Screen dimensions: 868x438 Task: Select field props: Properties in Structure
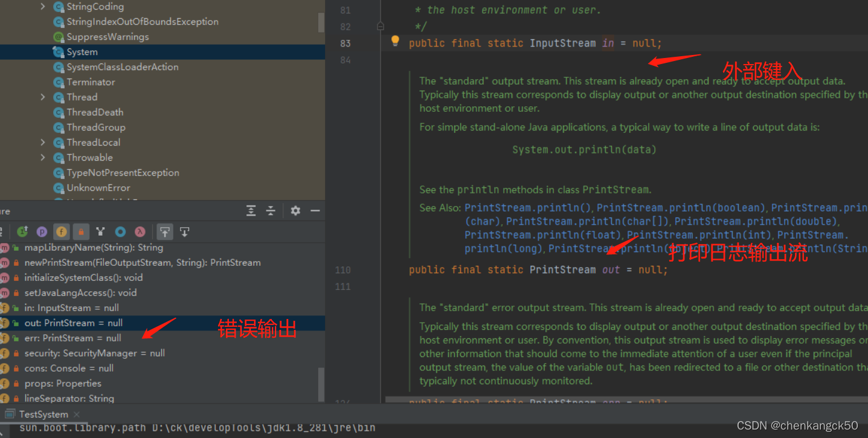tap(63, 384)
